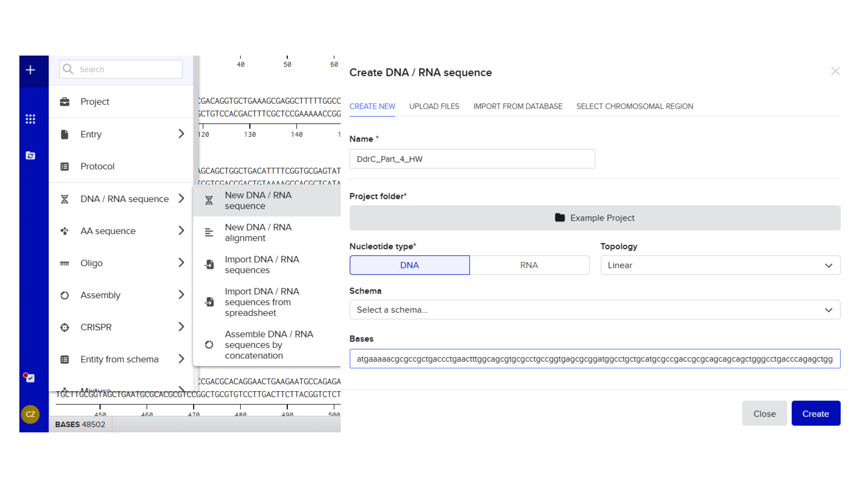Click the Project briefcase icon
This screenshot has width=868, height=488.
click(65, 102)
